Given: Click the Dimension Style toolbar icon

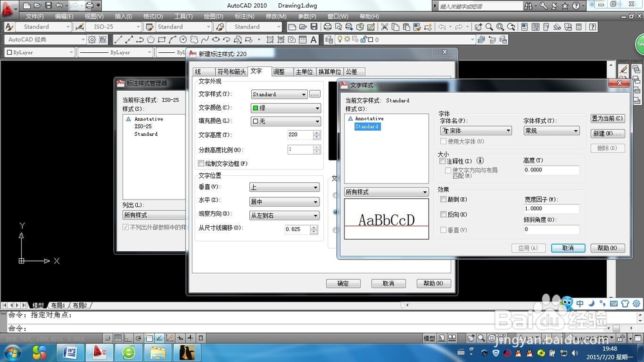Looking at the screenshot, I should pos(80,26).
